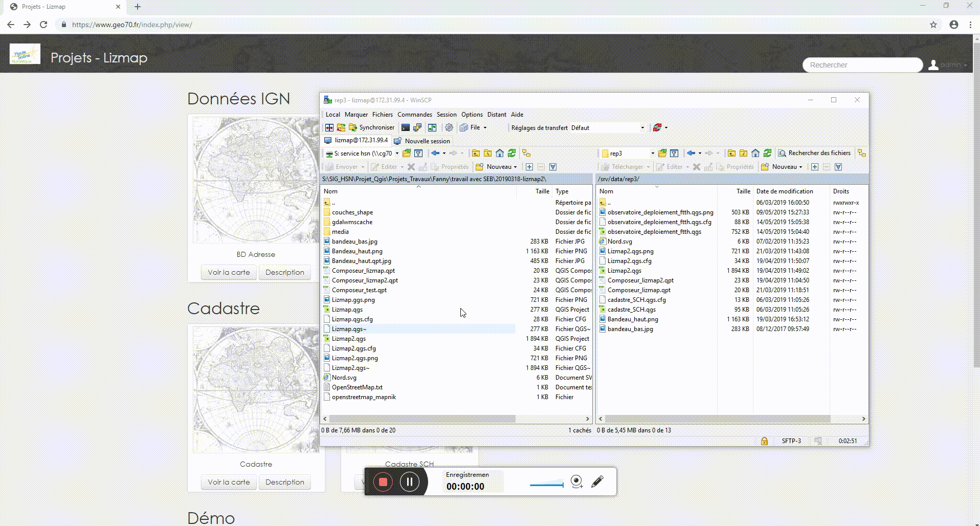Open the admin user dropdown in Lizmap
Image resolution: width=980 pixels, height=526 pixels.
(949, 65)
